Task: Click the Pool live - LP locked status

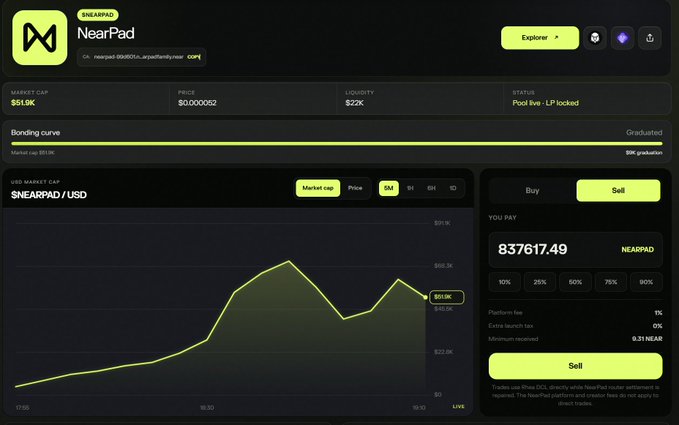Action: (545, 103)
